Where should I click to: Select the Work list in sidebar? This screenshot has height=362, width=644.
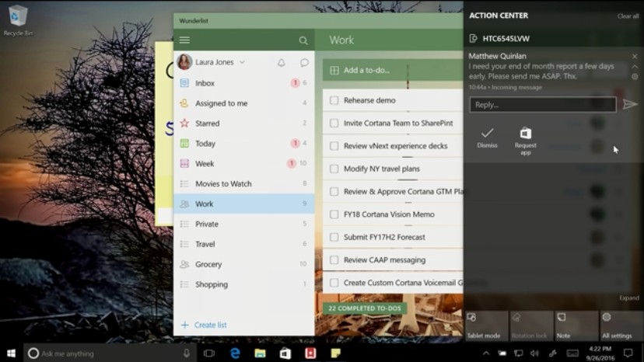click(244, 204)
